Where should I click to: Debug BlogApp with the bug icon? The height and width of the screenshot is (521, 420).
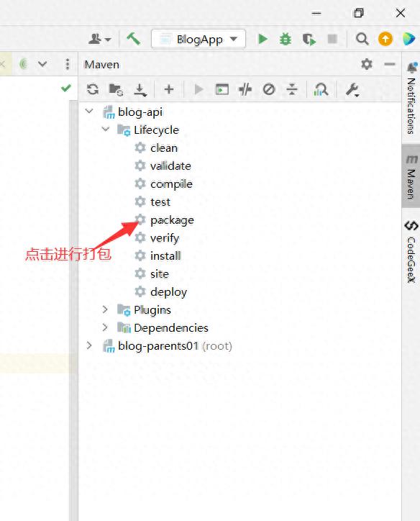point(286,39)
